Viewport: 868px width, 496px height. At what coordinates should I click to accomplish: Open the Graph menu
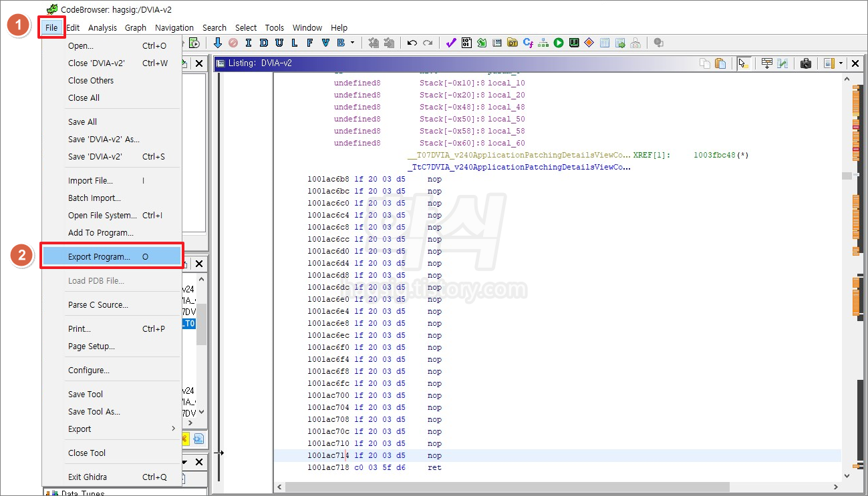(136, 27)
